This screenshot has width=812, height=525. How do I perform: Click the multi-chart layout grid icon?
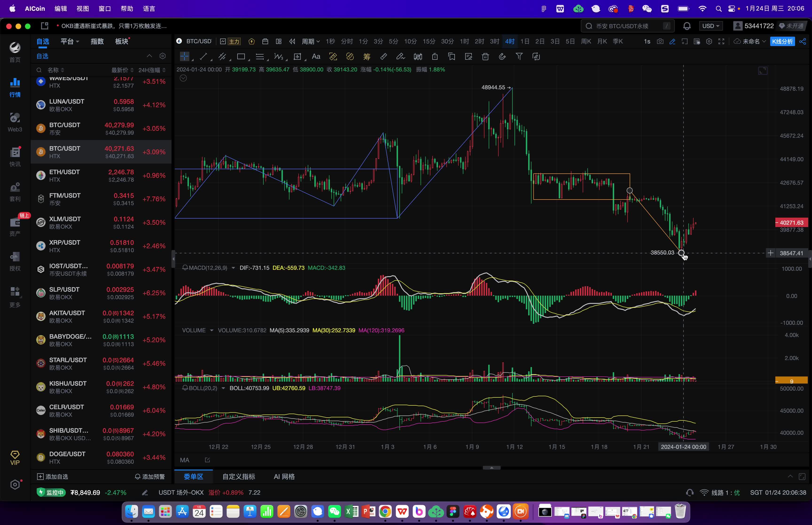279,41
